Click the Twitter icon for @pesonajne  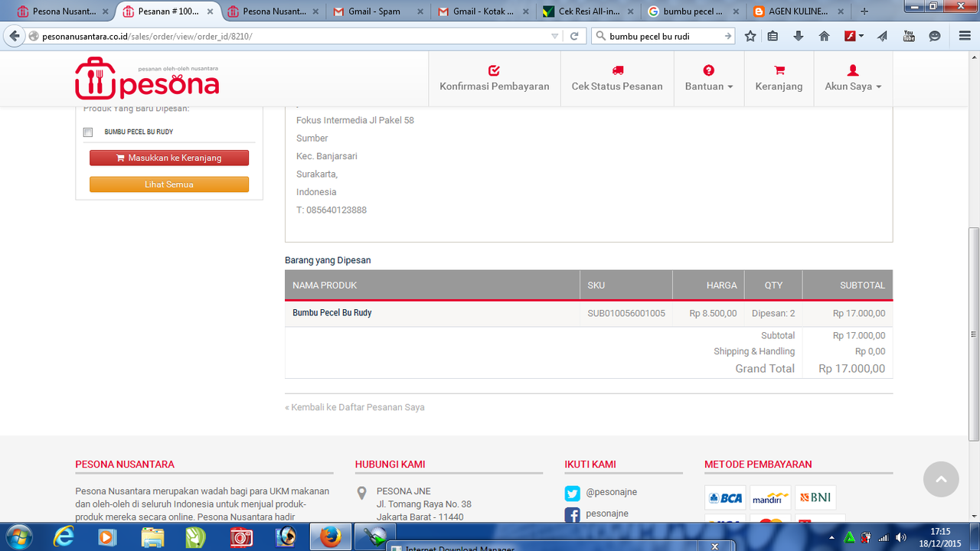pos(572,494)
